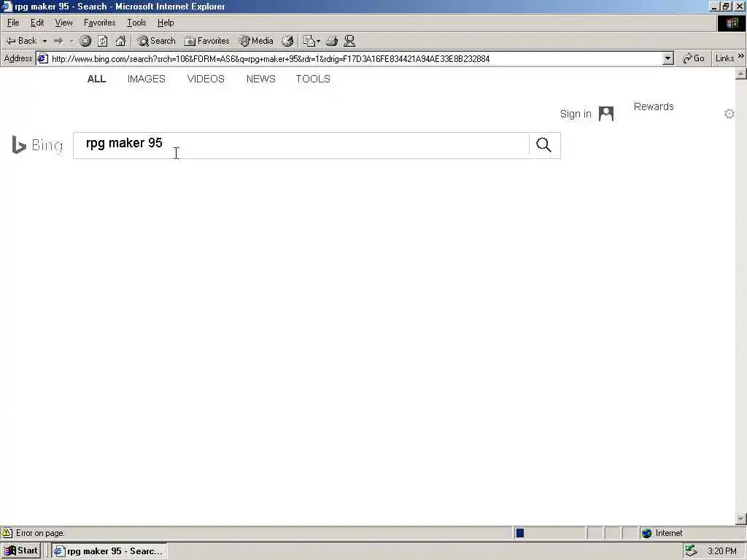Image resolution: width=747 pixels, height=560 pixels.
Task: Click the system tray network icon
Action: click(x=691, y=551)
